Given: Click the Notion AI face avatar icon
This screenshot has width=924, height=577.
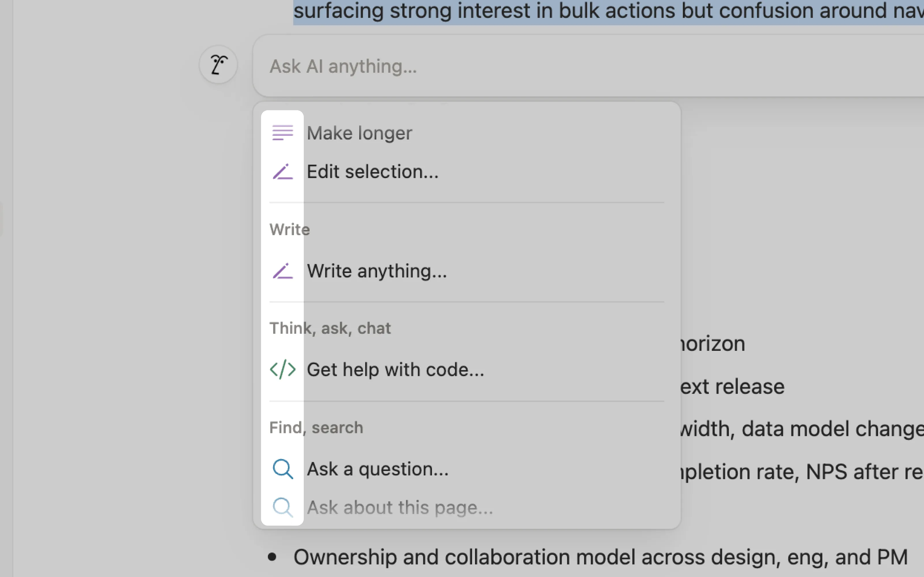Looking at the screenshot, I should [218, 65].
